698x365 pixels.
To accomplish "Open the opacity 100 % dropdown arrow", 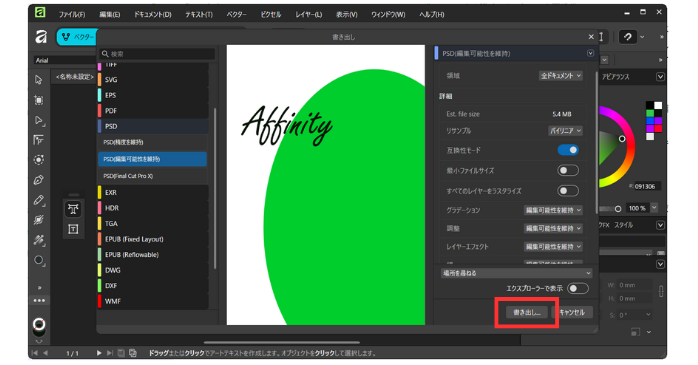I will (x=654, y=207).
